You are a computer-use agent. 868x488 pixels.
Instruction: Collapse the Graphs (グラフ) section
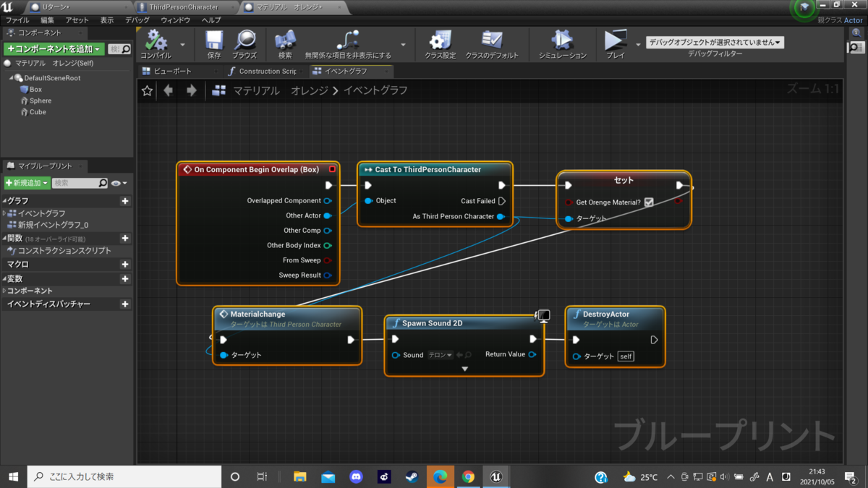click(4, 201)
